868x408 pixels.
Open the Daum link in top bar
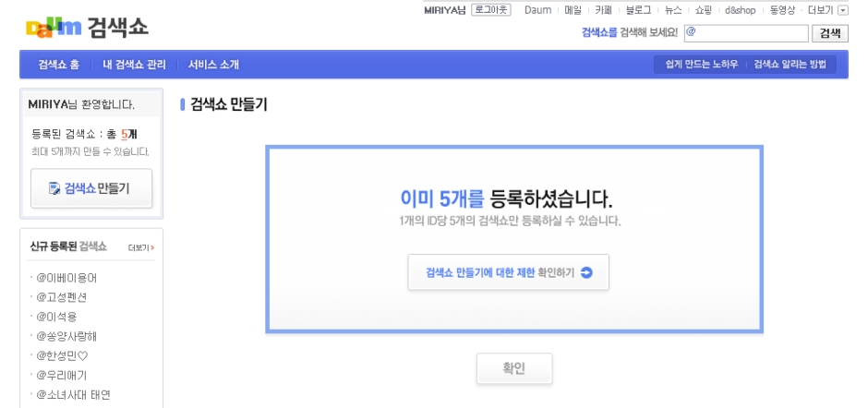(x=537, y=10)
